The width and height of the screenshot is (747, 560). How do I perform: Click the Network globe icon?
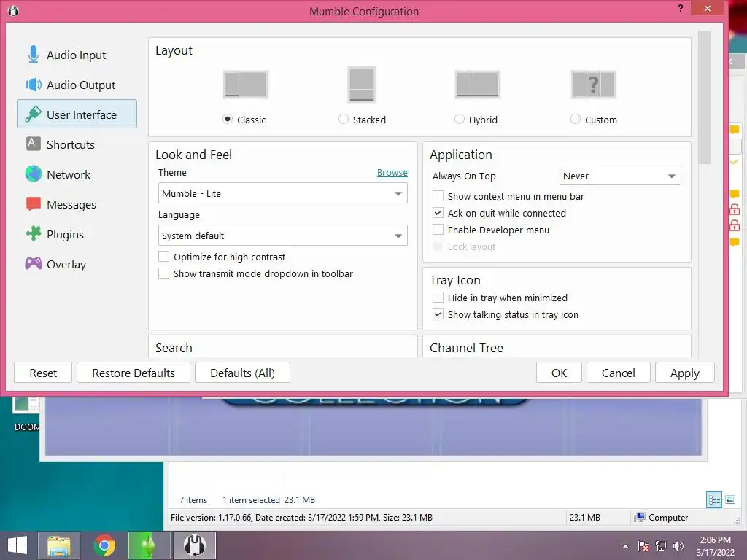click(34, 174)
